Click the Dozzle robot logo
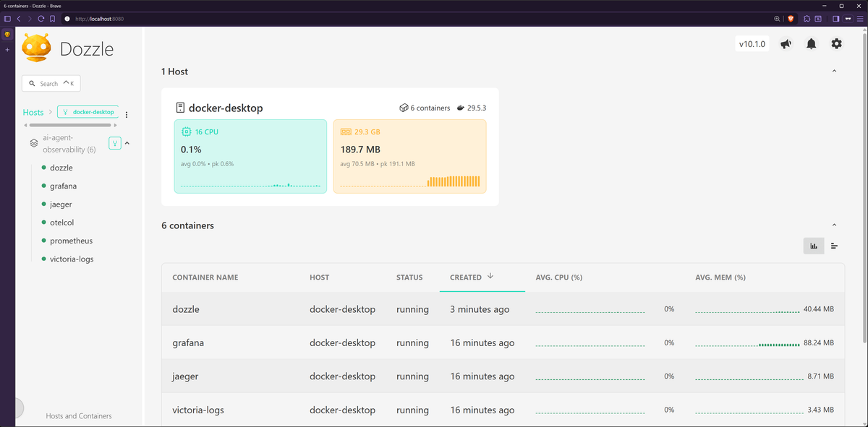 (x=36, y=48)
